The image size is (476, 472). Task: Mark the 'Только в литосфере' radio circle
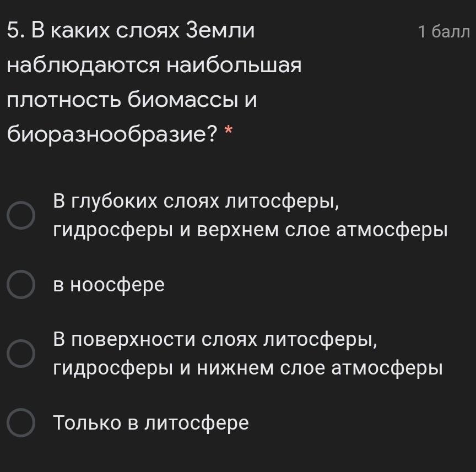[x=21, y=423]
